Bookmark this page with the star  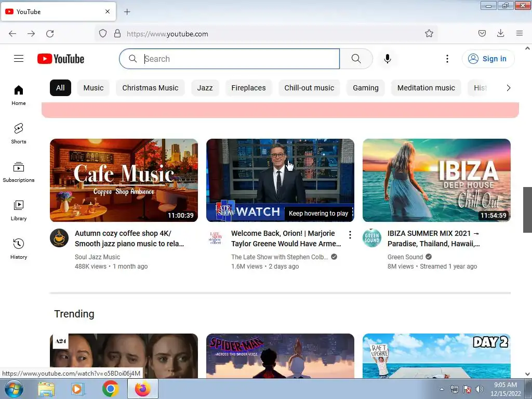429,33
